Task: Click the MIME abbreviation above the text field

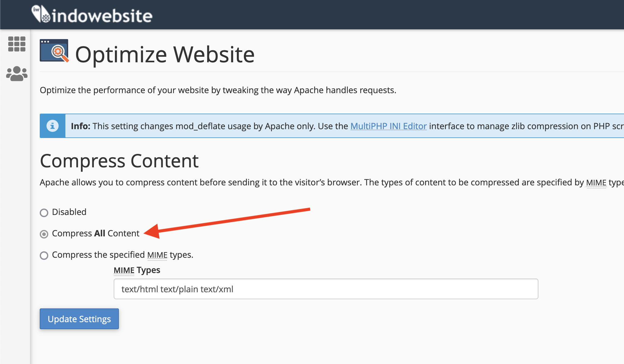Action: pos(124,270)
